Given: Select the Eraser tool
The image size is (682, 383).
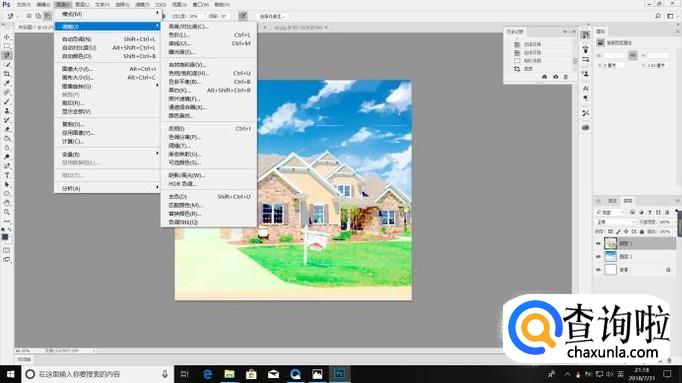Looking at the screenshot, I should pos(7,129).
